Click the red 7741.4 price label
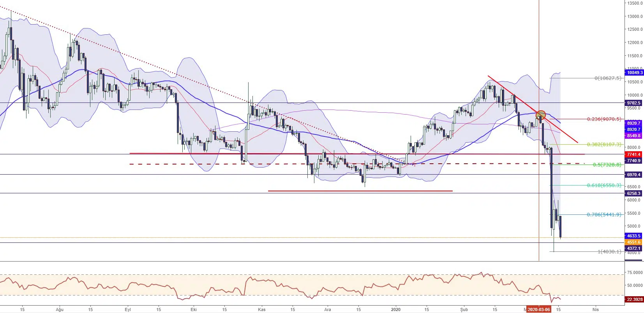The image size is (644, 313). tap(633, 155)
